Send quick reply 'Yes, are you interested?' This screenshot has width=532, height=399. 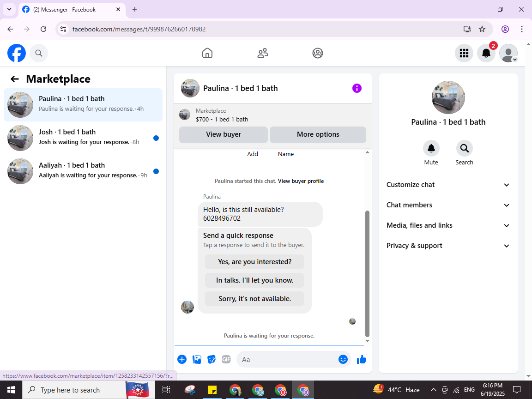pos(254,262)
